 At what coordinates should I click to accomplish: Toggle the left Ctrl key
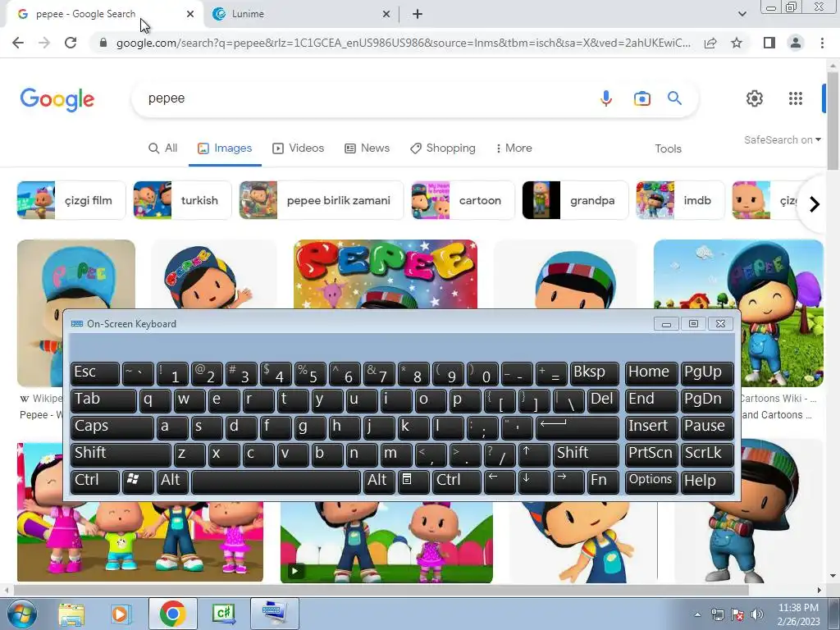pos(95,481)
